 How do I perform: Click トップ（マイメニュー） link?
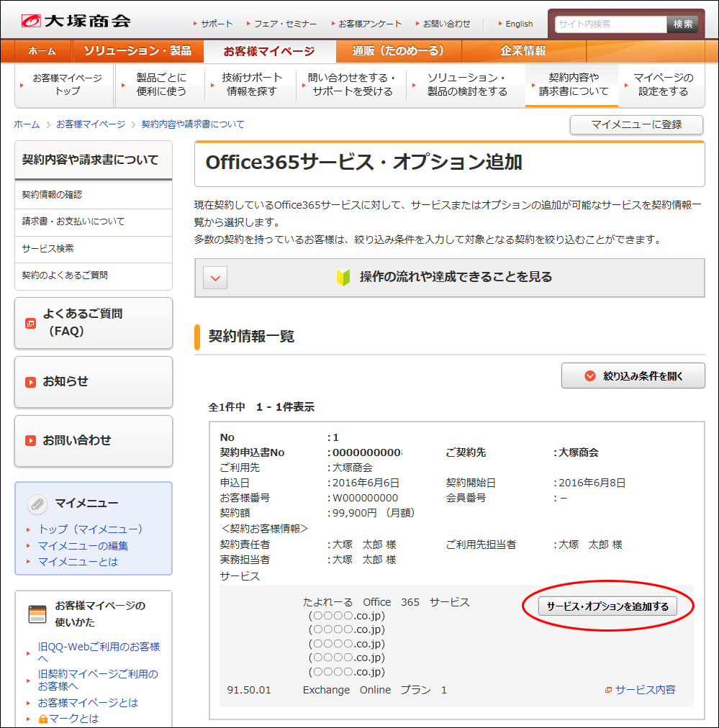(x=91, y=529)
